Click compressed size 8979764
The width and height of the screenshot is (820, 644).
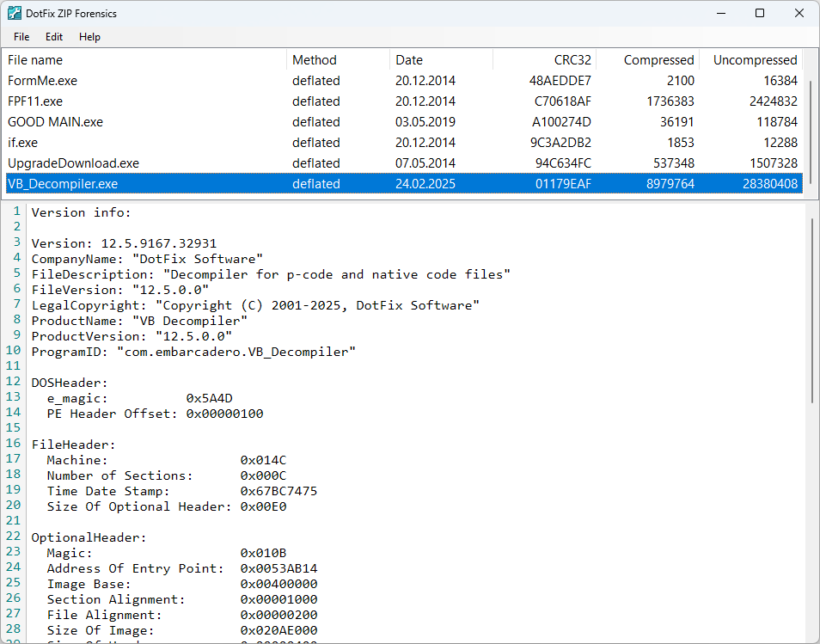click(670, 184)
